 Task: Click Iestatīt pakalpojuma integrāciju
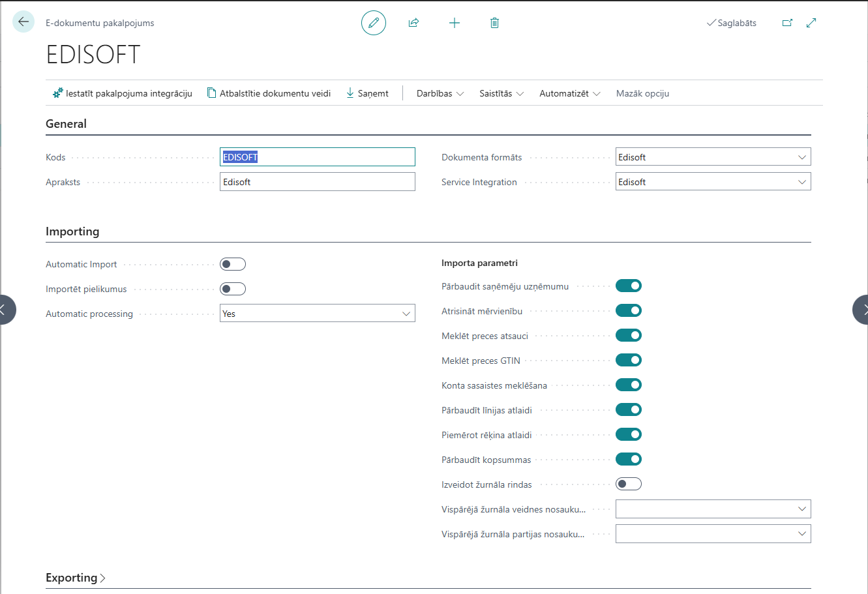pos(123,93)
